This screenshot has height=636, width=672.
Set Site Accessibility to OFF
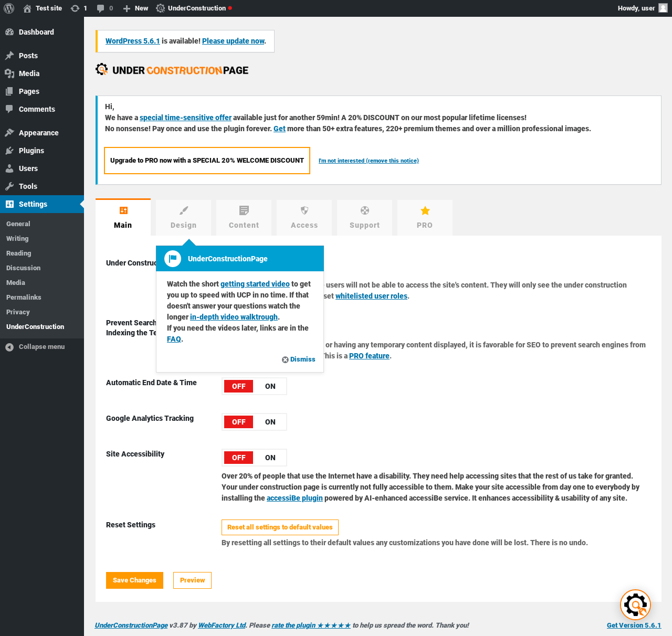[x=239, y=458]
